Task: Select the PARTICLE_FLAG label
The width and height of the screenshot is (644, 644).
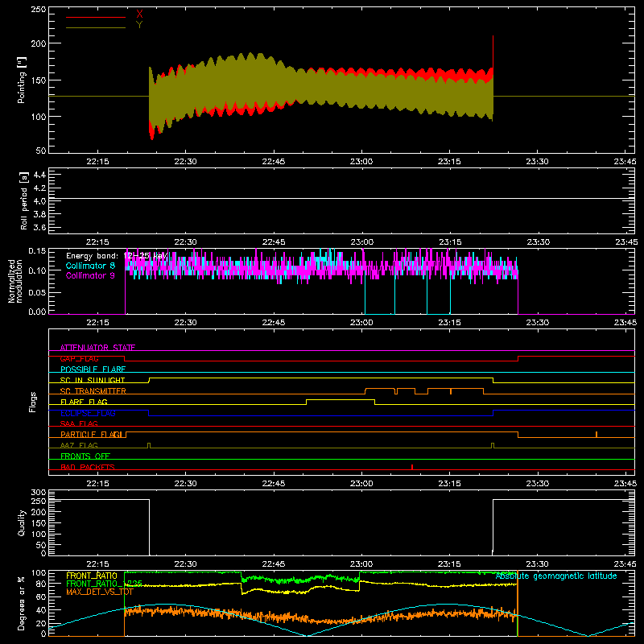Action: 91,435
